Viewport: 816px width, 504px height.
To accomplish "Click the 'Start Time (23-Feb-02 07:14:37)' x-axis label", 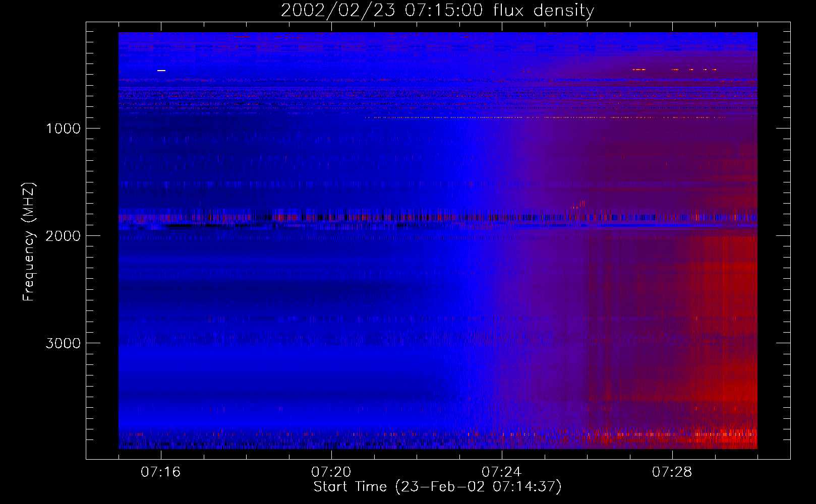I will pos(437,487).
